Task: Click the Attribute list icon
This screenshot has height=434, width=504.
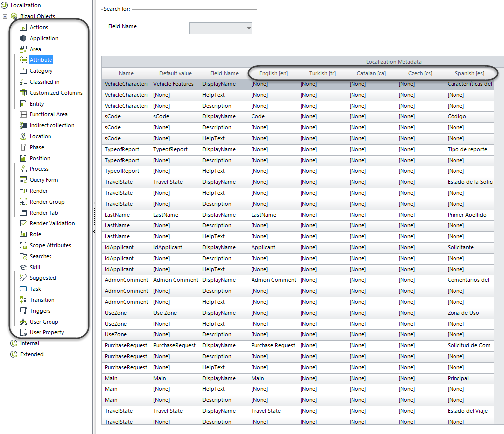Action: tap(23, 60)
